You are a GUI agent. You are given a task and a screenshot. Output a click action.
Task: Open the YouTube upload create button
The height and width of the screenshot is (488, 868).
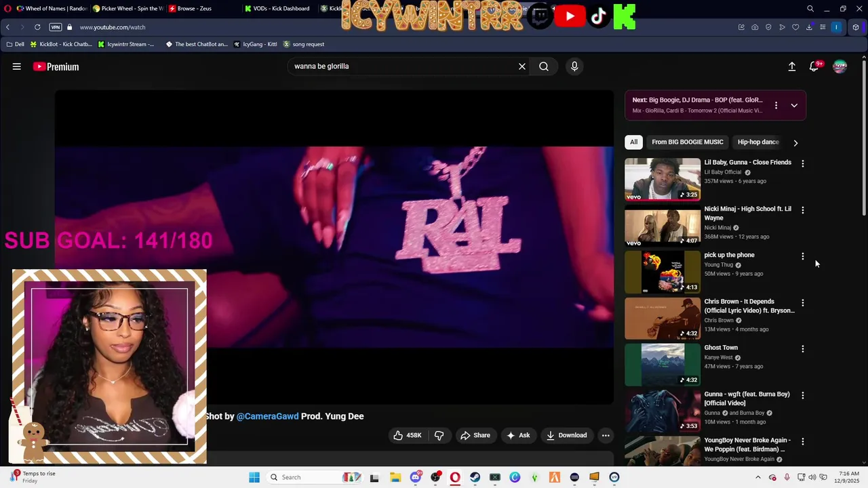click(791, 66)
